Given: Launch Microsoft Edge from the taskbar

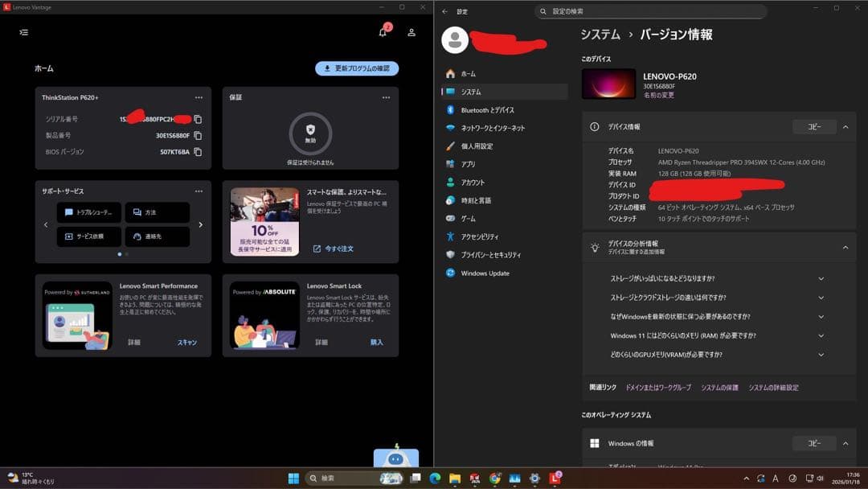Looking at the screenshot, I should 433,479.
